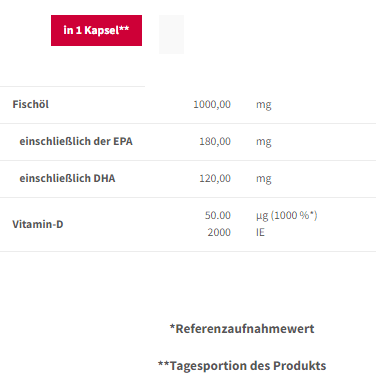
Task: Click the 180,00 EPA amount value
Action: click(215, 141)
